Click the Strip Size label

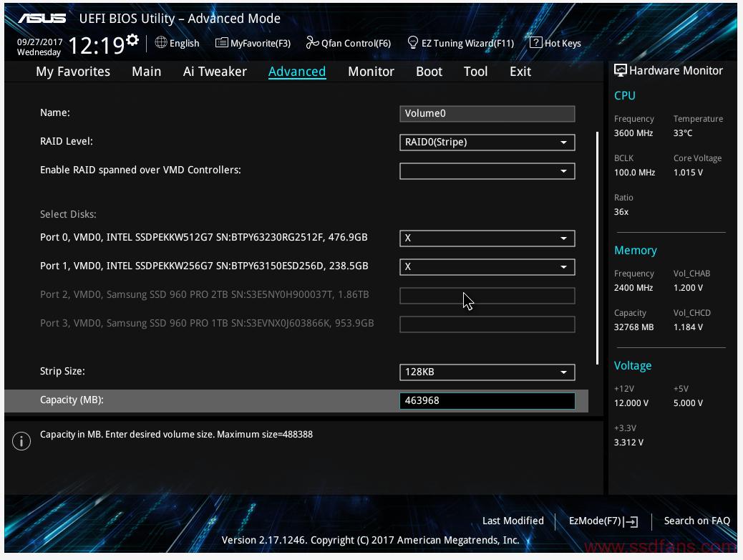[x=62, y=371]
